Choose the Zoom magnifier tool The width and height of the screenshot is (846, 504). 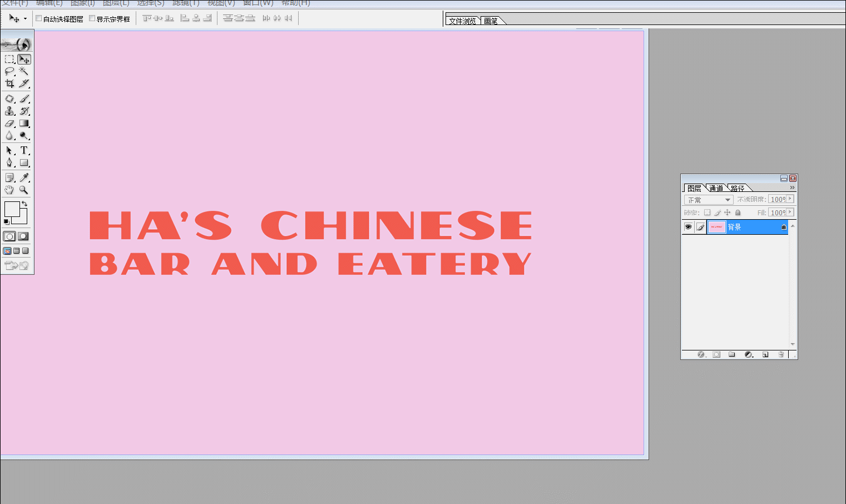click(24, 190)
